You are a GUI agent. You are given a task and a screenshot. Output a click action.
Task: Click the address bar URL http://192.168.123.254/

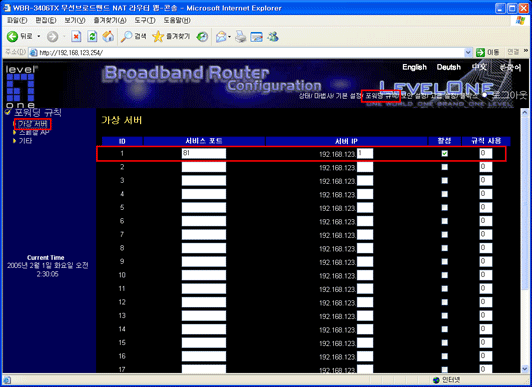point(71,53)
